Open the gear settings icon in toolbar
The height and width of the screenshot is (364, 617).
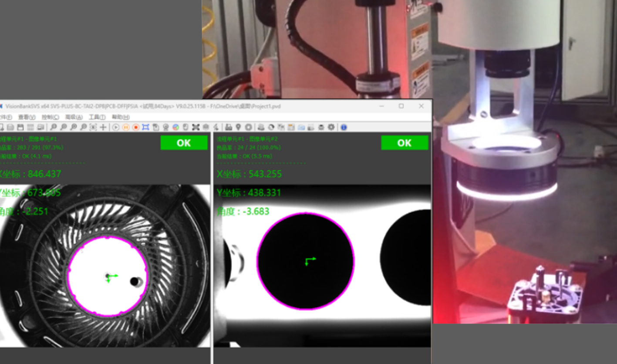[331, 127]
